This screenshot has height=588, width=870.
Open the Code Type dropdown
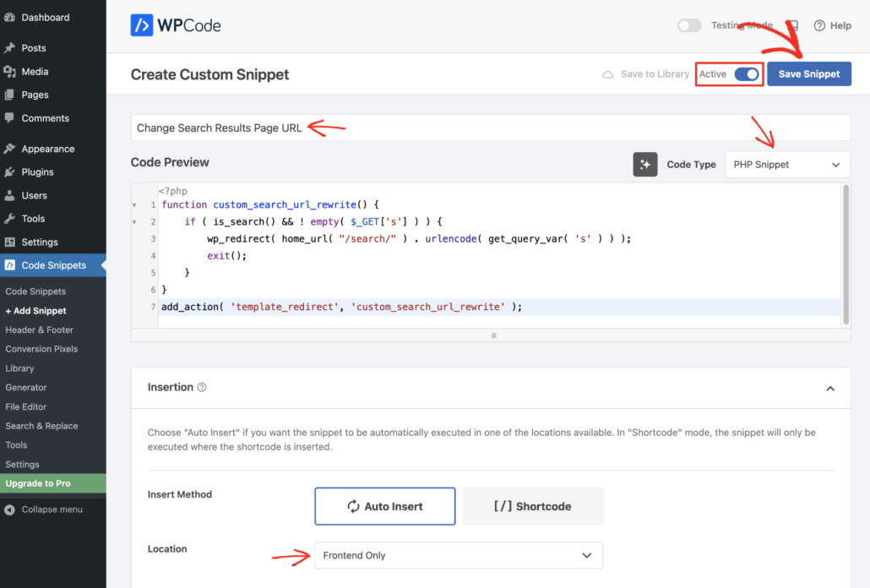(787, 165)
